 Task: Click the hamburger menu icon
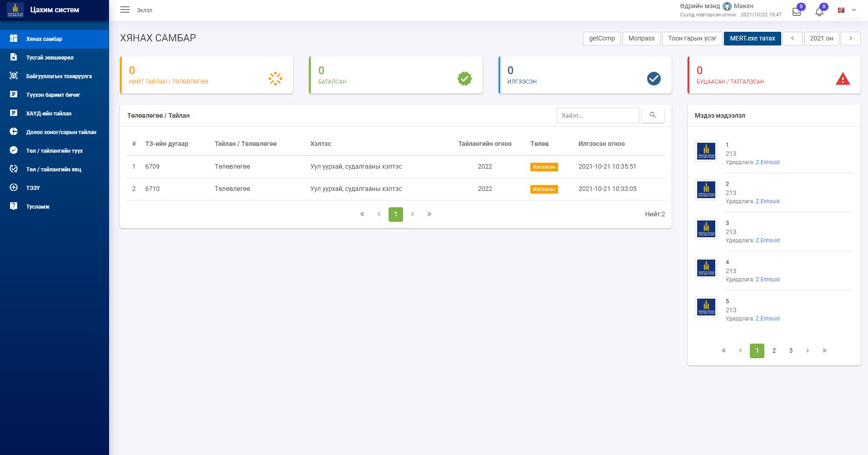click(125, 10)
